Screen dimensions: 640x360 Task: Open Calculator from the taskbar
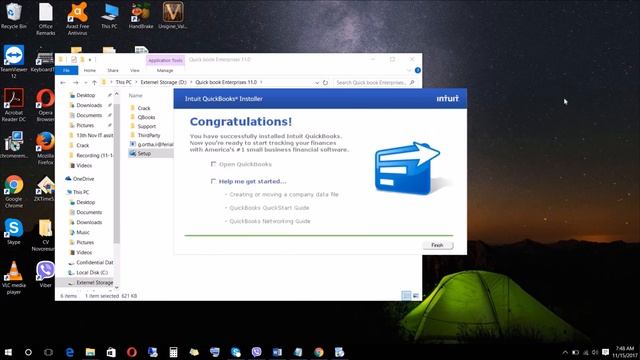(173, 352)
